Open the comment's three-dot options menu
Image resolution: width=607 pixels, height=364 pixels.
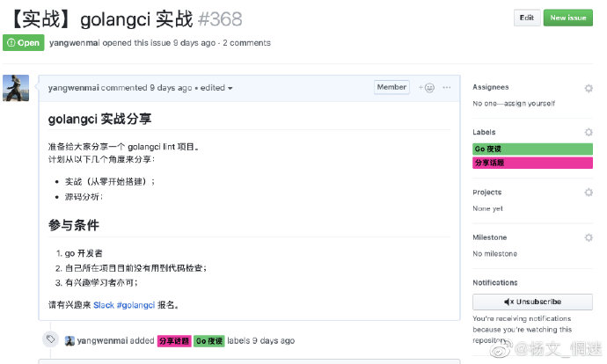pyautogui.click(x=446, y=87)
